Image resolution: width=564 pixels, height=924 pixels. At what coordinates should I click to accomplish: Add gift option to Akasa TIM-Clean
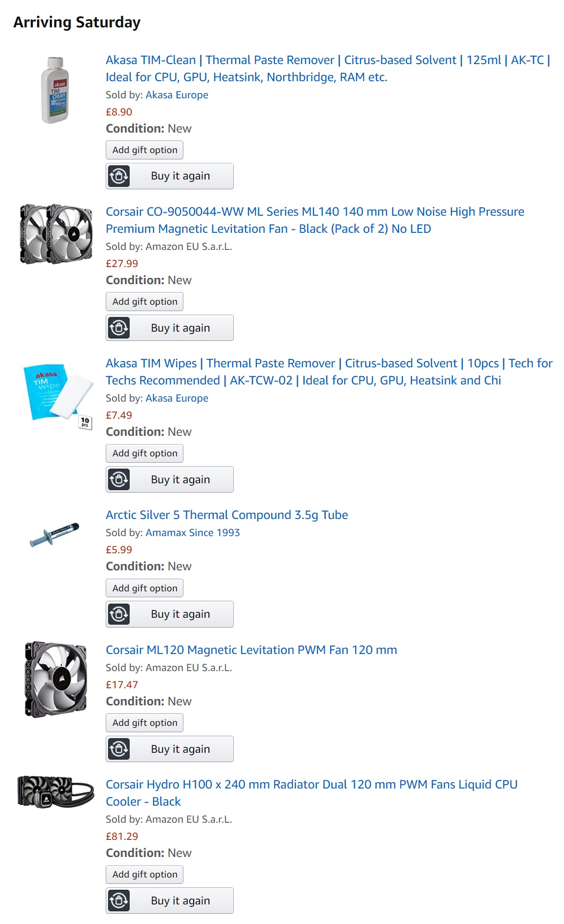tap(145, 150)
